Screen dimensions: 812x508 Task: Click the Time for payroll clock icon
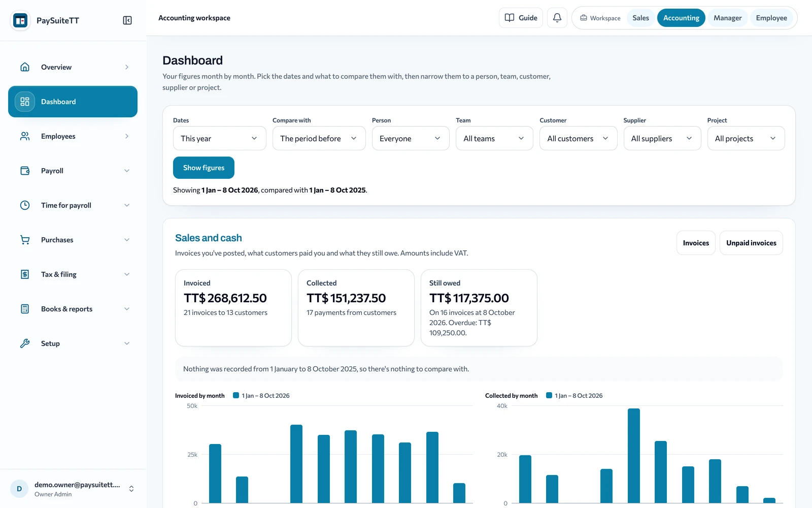pyautogui.click(x=25, y=205)
